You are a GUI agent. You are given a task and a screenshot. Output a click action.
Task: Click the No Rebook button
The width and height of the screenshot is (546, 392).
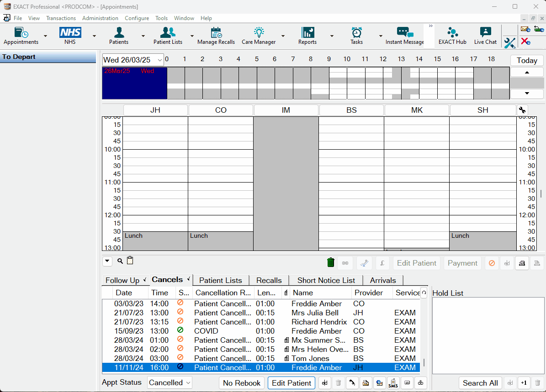click(x=242, y=383)
